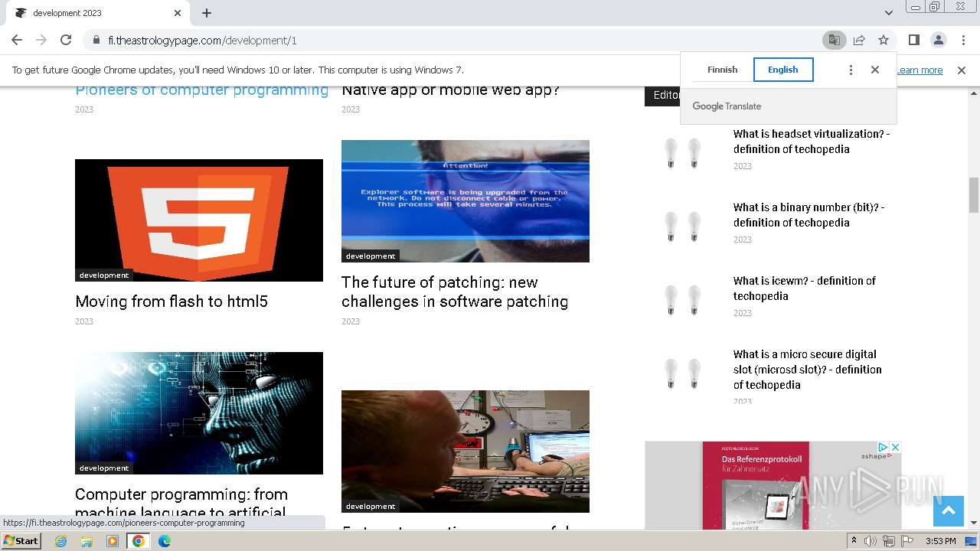This screenshot has width=980, height=551.
Task: Open Computer programming: from machine language headline
Action: [181, 503]
